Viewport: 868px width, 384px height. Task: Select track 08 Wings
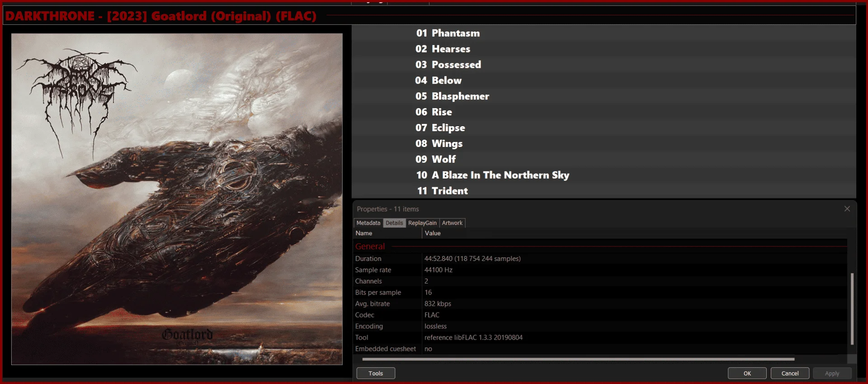pos(604,143)
